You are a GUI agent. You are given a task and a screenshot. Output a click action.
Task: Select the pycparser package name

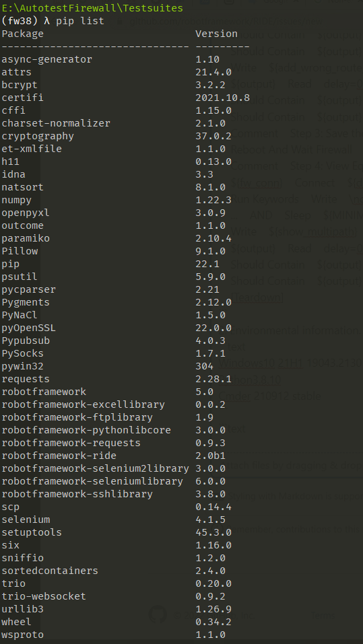coord(29,289)
